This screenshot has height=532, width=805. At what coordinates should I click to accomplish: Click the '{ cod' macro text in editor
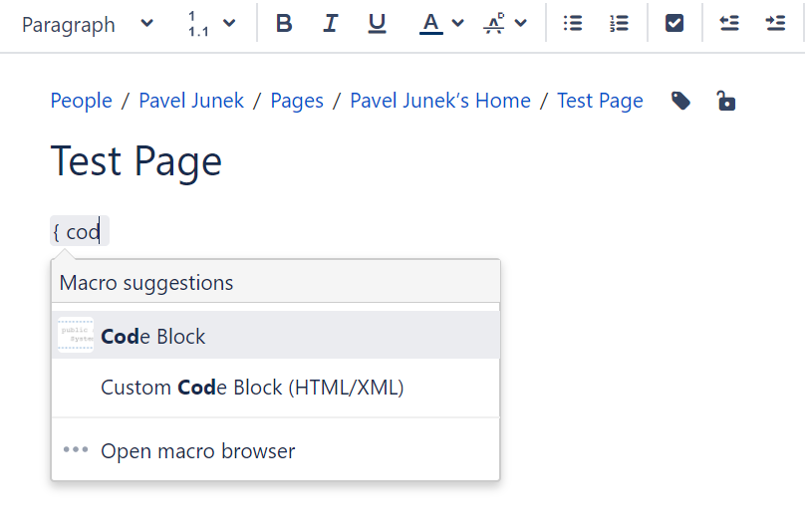point(80,231)
